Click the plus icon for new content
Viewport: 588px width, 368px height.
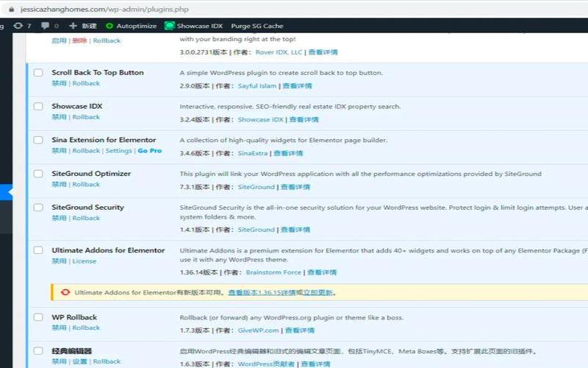coord(73,26)
